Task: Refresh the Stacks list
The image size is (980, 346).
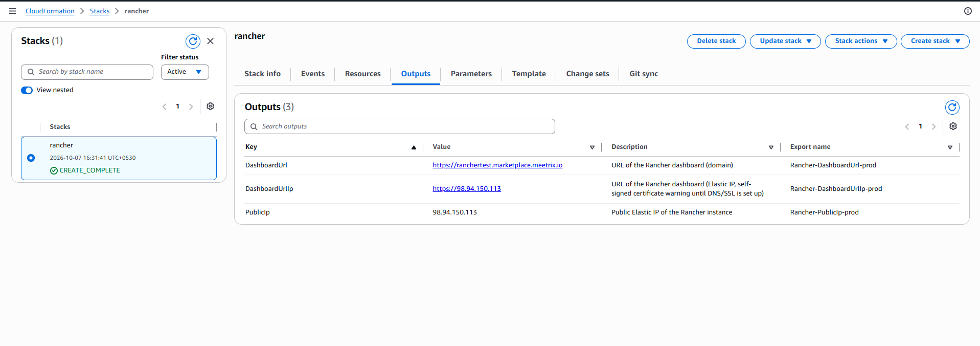Action: 193,41
